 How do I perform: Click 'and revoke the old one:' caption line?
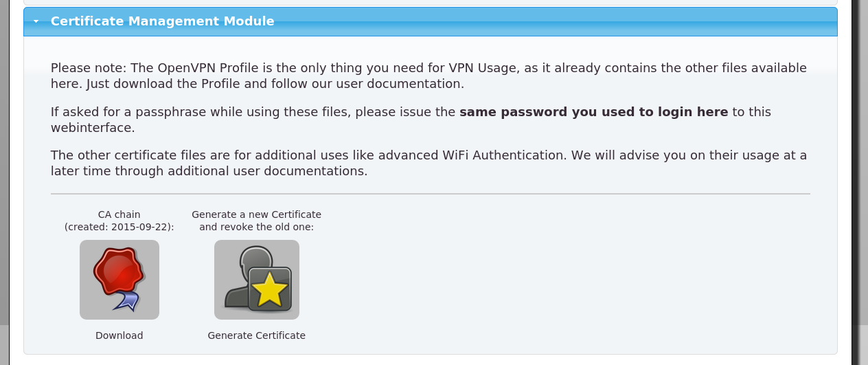pyautogui.click(x=256, y=227)
